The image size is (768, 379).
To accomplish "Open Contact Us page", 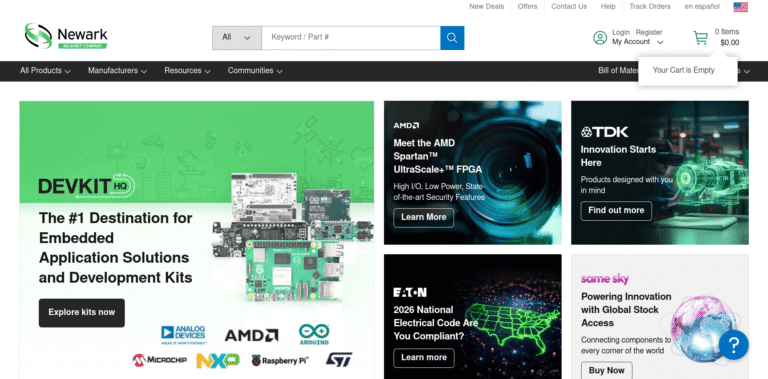I will point(569,6).
